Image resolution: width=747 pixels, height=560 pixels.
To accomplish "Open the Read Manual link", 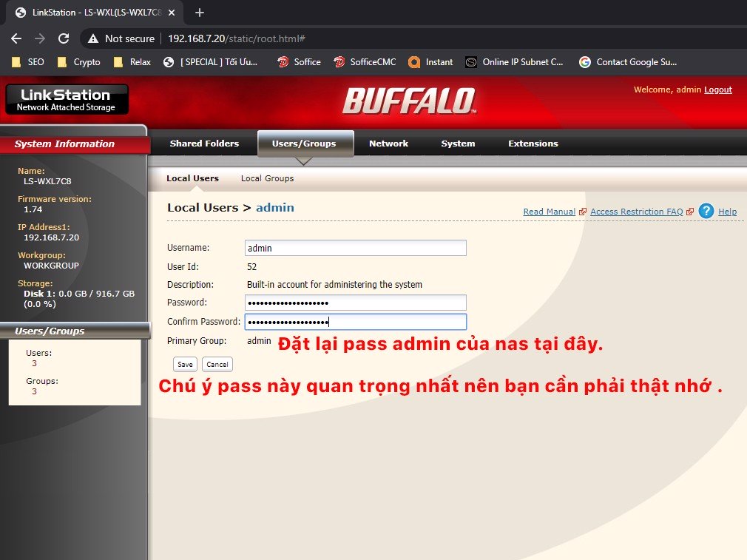I will [x=550, y=212].
